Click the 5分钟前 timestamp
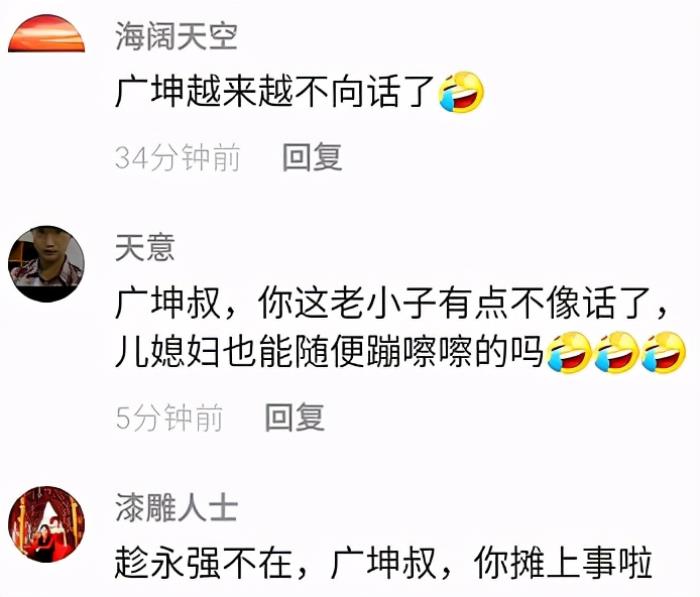 tap(169, 417)
